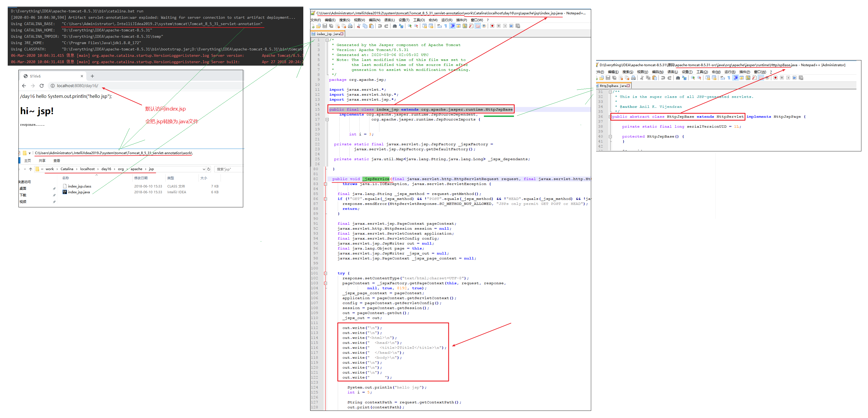The height and width of the screenshot is (418, 868).
Task: Open a new browser tab with plus button
Action: tap(92, 76)
